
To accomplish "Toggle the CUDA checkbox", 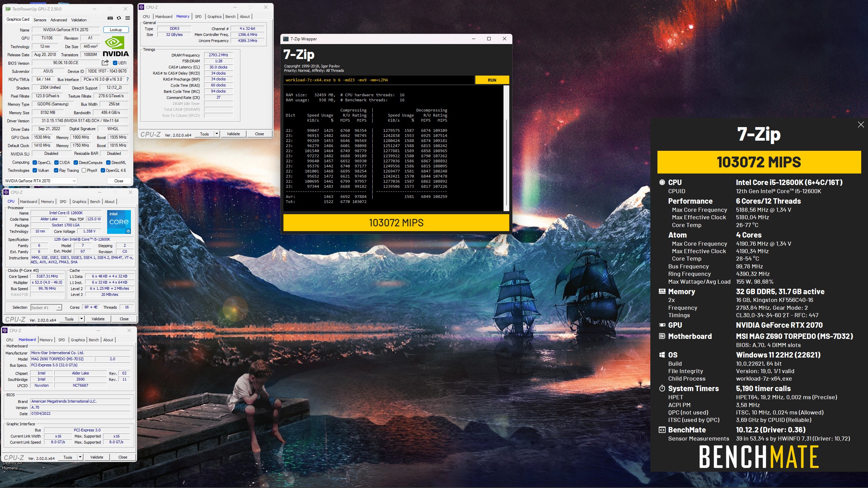I will pyautogui.click(x=56, y=163).
